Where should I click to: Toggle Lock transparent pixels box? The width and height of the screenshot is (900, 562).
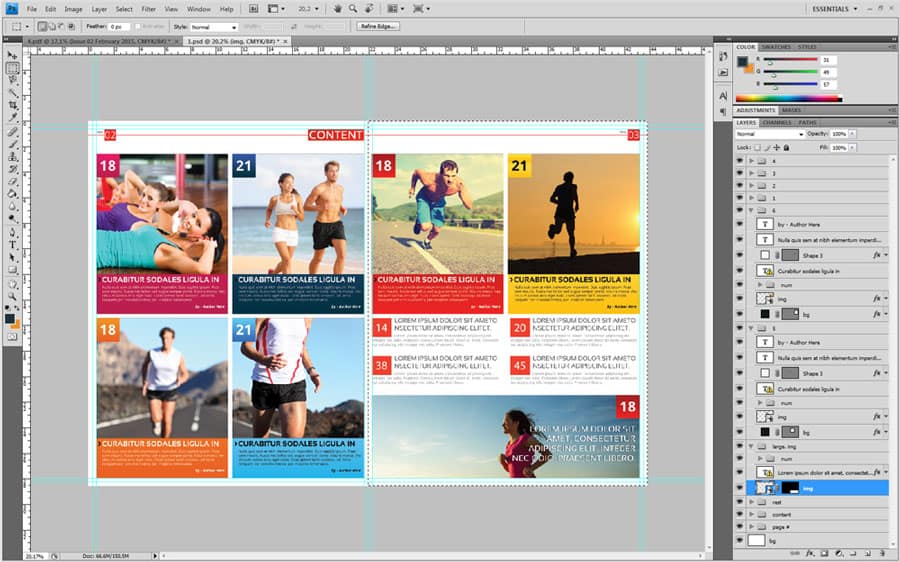[757, 148]
